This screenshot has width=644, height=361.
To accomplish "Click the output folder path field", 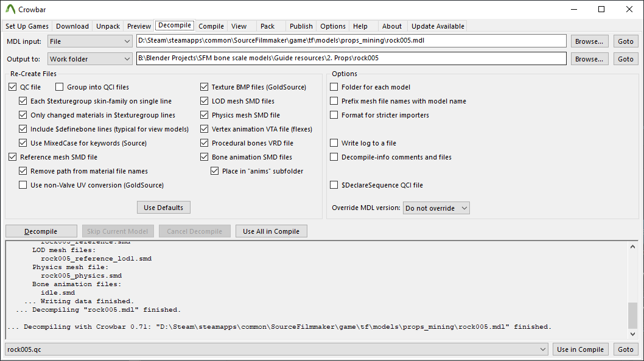I will pos(351,58).
